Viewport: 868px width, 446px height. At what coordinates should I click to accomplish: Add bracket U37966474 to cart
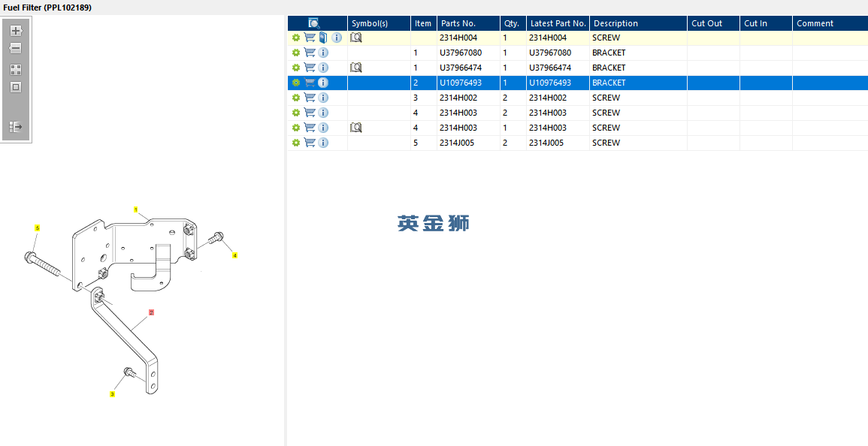[x=310, y=68]
